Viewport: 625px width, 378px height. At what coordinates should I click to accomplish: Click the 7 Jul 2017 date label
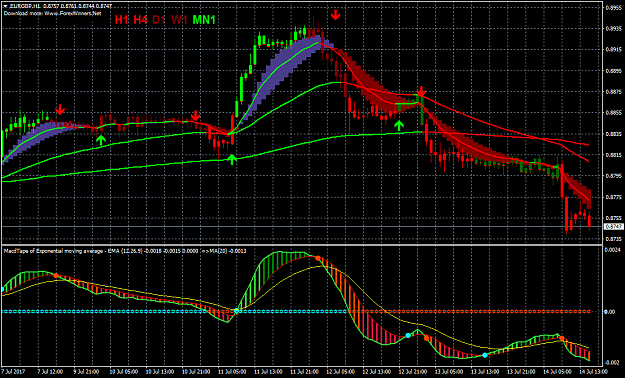(14, 372)
